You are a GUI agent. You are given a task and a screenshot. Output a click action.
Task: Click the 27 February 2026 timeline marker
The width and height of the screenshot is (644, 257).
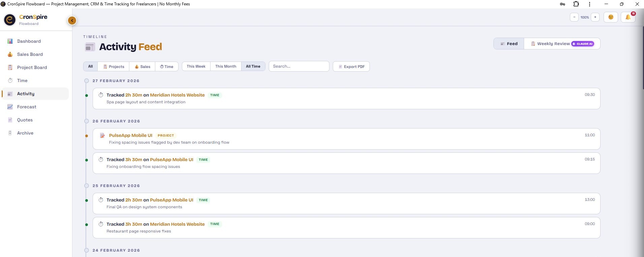[87, 81]
